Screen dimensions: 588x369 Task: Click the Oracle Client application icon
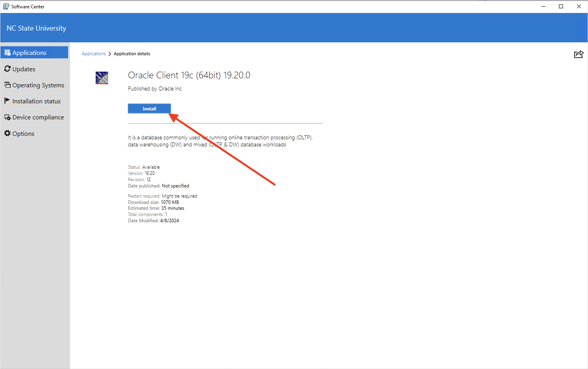click(x=102, y=78)
